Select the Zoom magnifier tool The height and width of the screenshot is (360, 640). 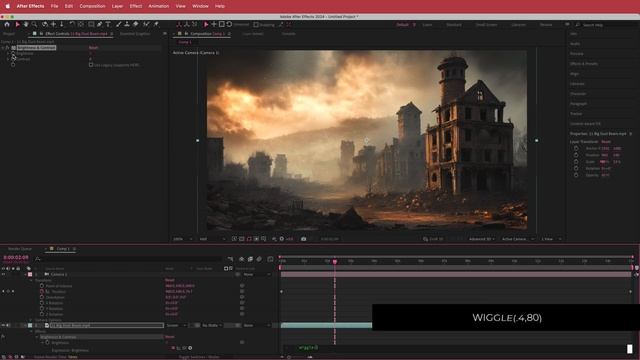point(34,24)
